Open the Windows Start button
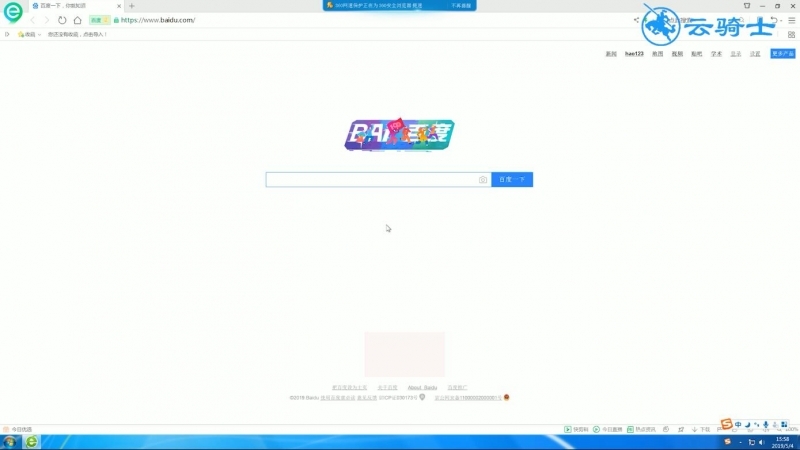800x450 pixels. point(10,442)
